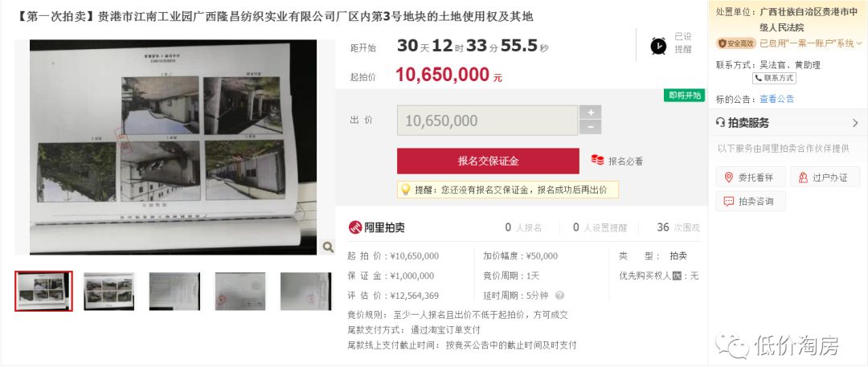Click the question mark icon by 延时周期
868x384 pixels.
(x=559, y=296)
